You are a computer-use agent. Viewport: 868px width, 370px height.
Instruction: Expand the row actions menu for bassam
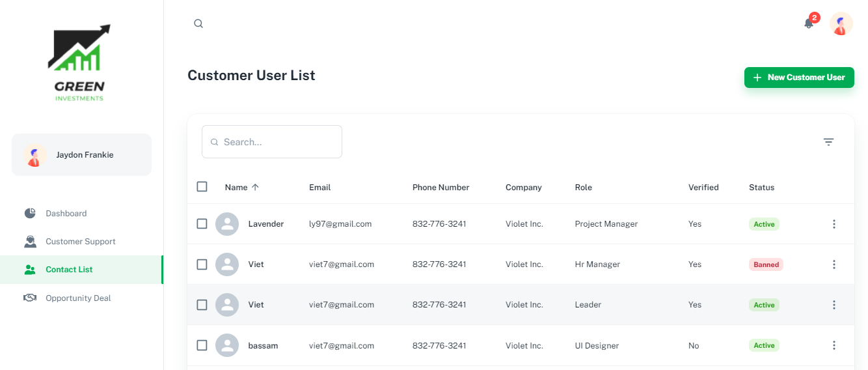point(834,345)
